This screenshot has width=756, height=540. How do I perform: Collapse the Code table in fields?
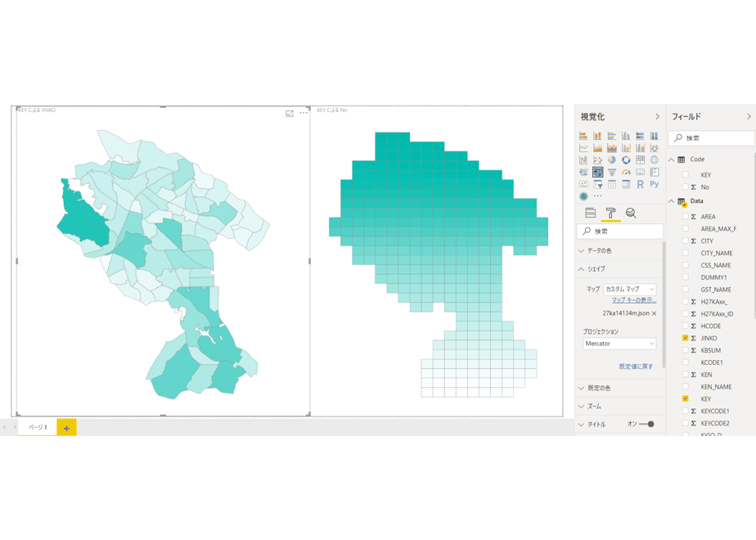(671, 160)
